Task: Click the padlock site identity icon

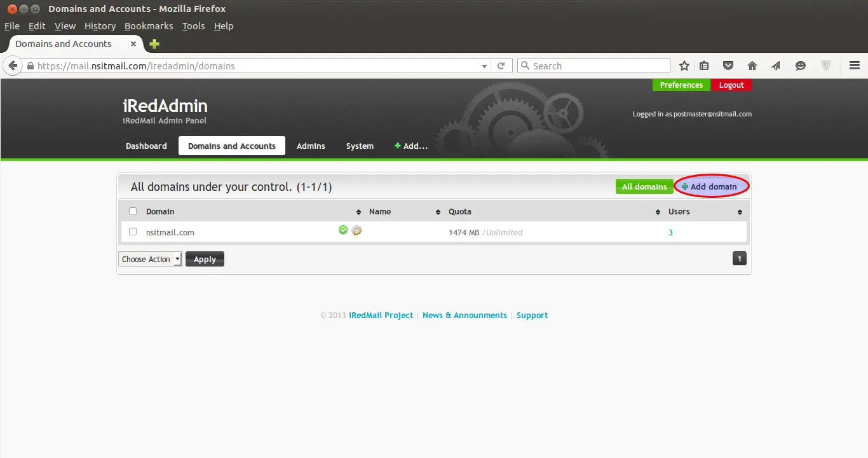Action: tap(30, 66)
